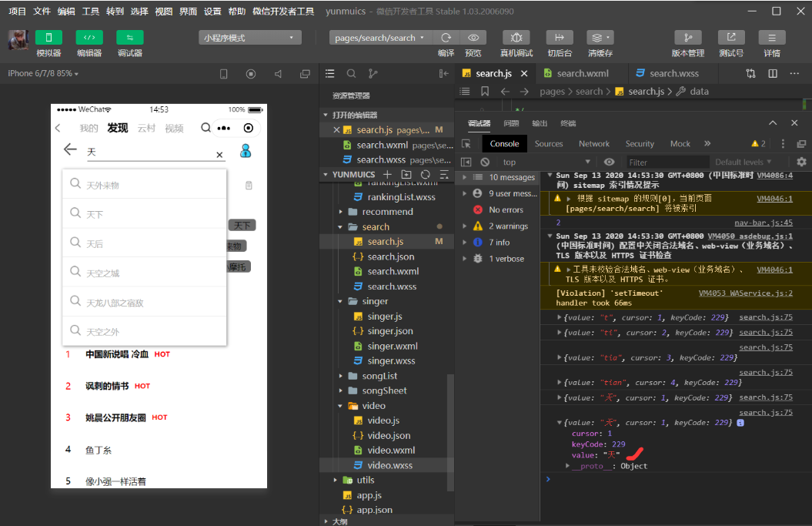Open the 项目 menu
The width and height of the screenshot is (812, 526).
[17, 11]
